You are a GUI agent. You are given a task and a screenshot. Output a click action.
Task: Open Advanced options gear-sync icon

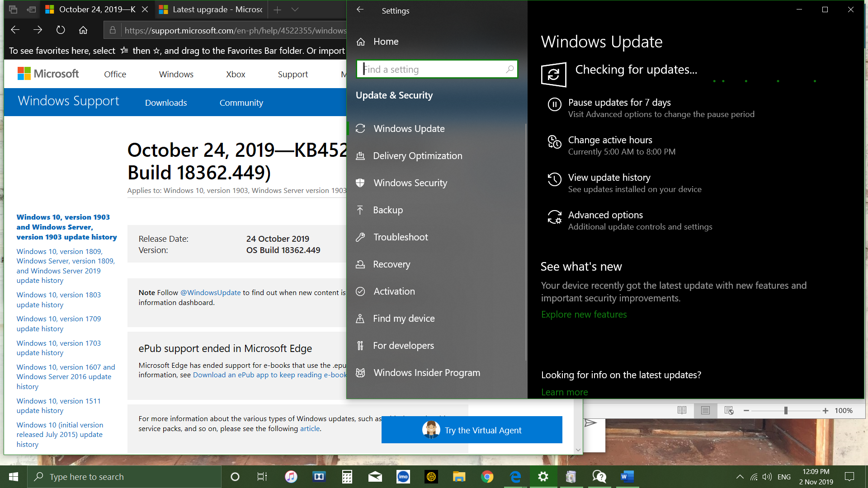click(x=554, y=217)
